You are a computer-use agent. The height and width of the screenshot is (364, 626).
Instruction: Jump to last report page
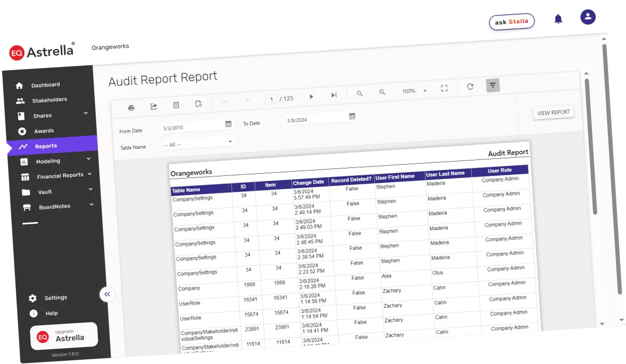[x=334, y=95]
